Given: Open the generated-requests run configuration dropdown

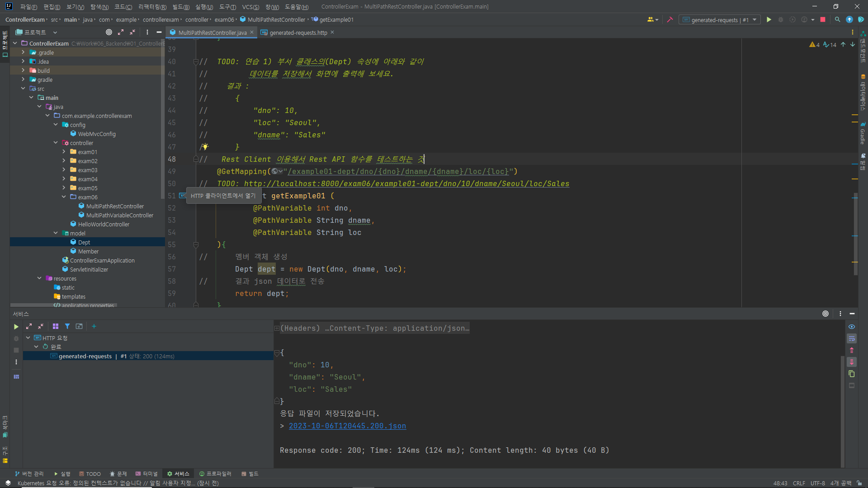Looking at the screenshot, I should pyautogui.click(x=755, y=19).
